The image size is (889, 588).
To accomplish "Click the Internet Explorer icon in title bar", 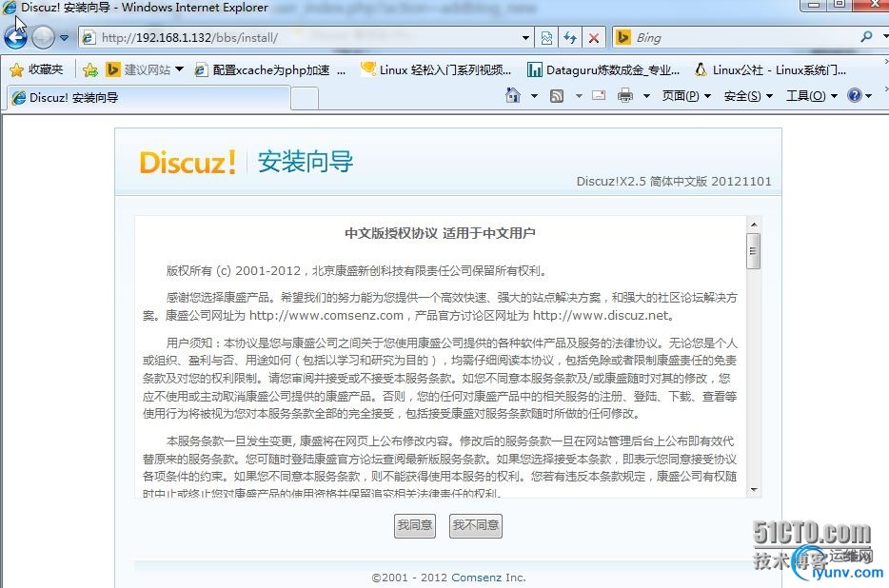I will (x=10, y=8).
